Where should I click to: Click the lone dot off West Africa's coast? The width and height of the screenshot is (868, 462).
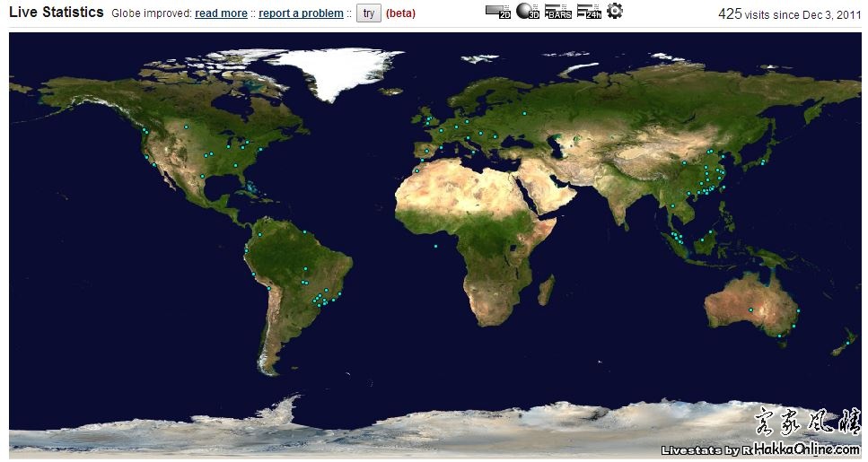pos(435,246)
